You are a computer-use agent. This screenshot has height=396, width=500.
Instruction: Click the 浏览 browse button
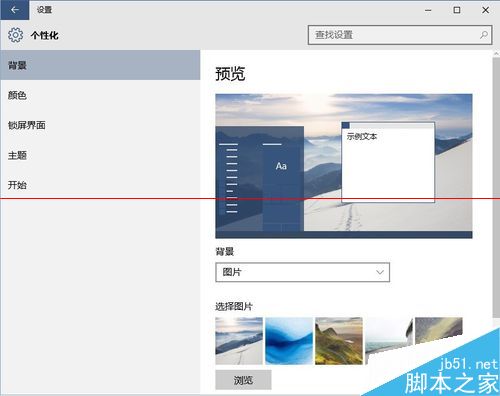pyautogui.click(x=243, y=380)
